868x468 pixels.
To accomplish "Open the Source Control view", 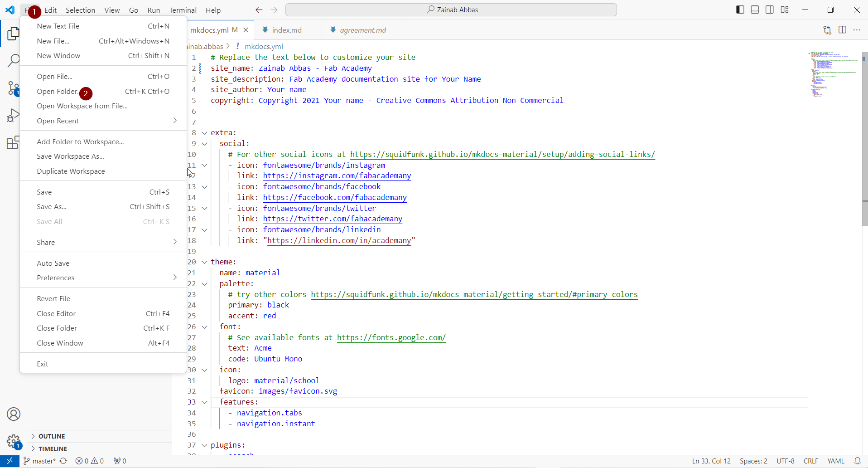I will (13, 88).
